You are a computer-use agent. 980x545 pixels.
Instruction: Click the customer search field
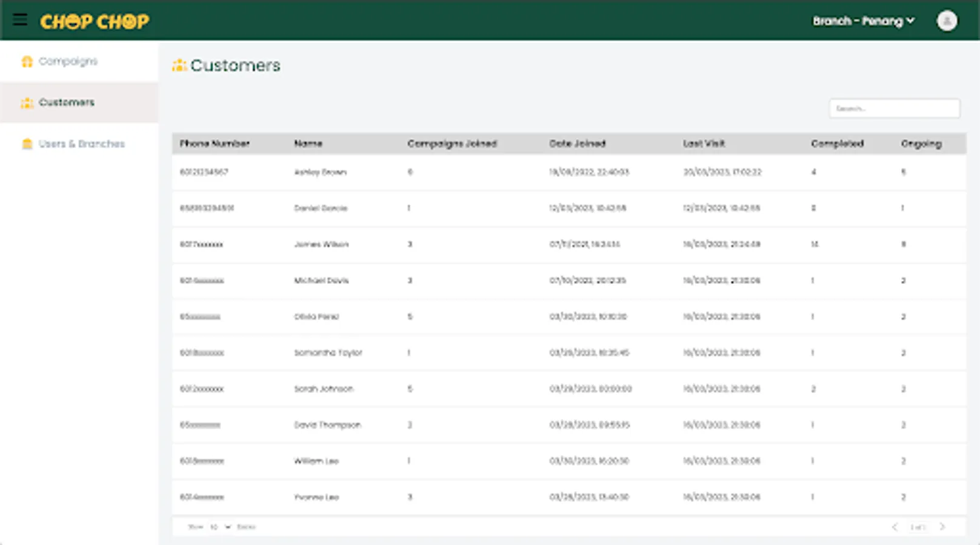pyautogui.click(x=894, y=108)
